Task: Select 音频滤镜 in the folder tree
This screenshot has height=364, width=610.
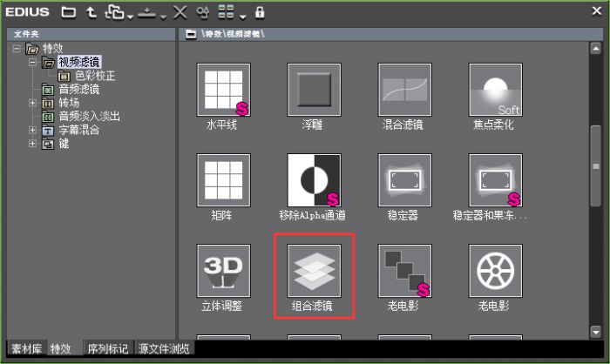Action: point(78,89)
